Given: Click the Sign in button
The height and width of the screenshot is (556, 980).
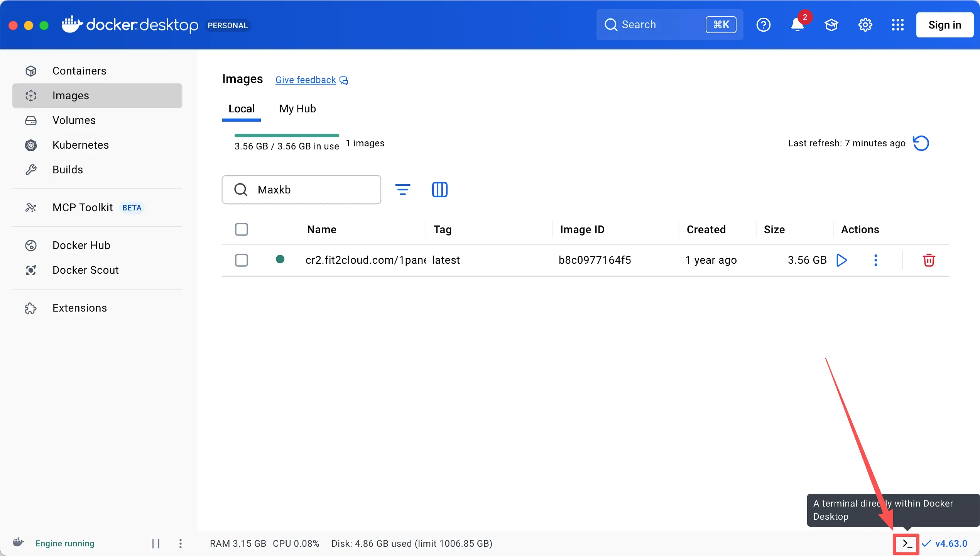Looking at the screenshot, I should pyautogui.click(x=945, y=25).
